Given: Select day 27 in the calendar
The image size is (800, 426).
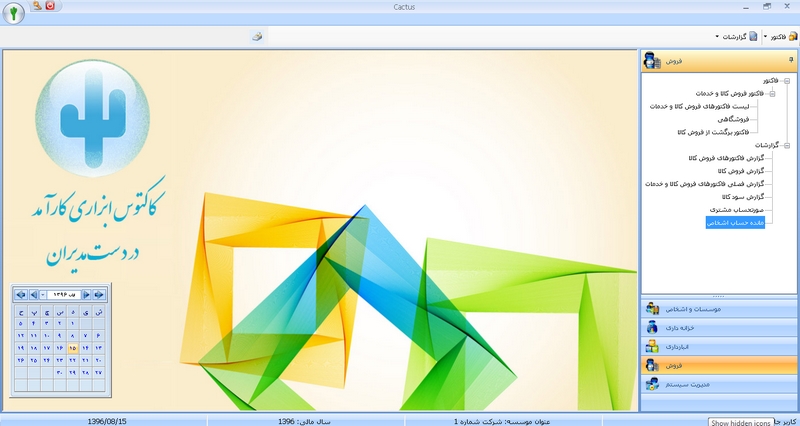Looking at the screenshot, I should 98,372.
